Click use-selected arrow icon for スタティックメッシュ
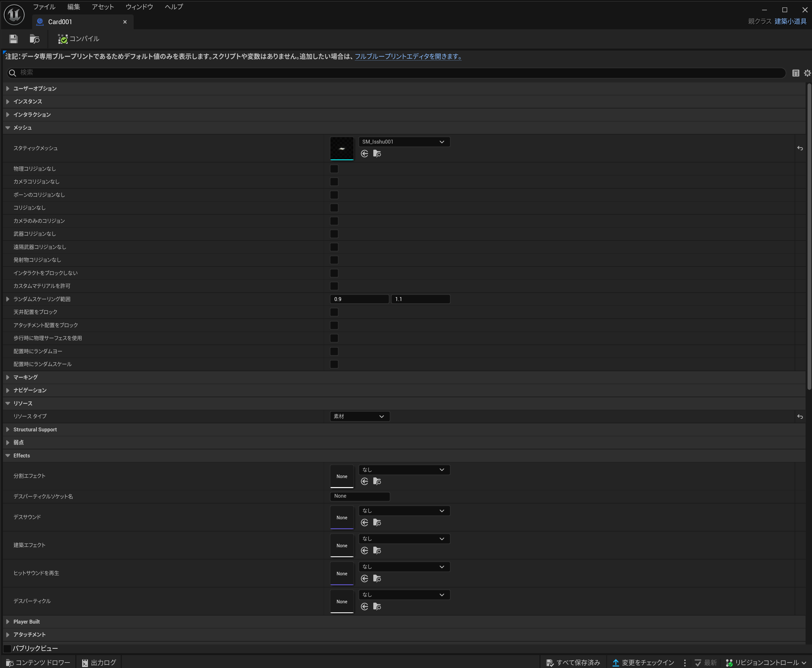Image resolution: width=812 pixels, height=668 pixels. click(364, 154)
